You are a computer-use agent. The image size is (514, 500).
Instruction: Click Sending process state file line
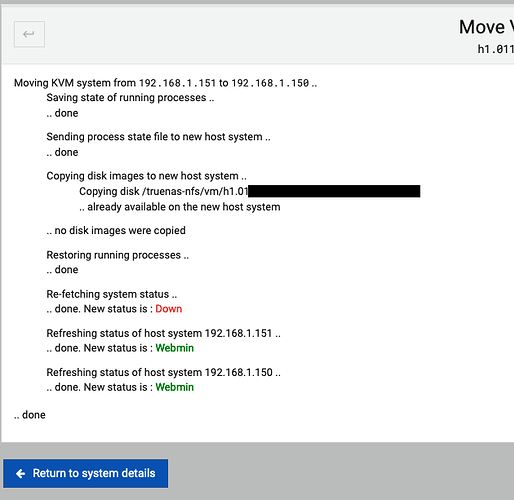click(x=158, y=137)
